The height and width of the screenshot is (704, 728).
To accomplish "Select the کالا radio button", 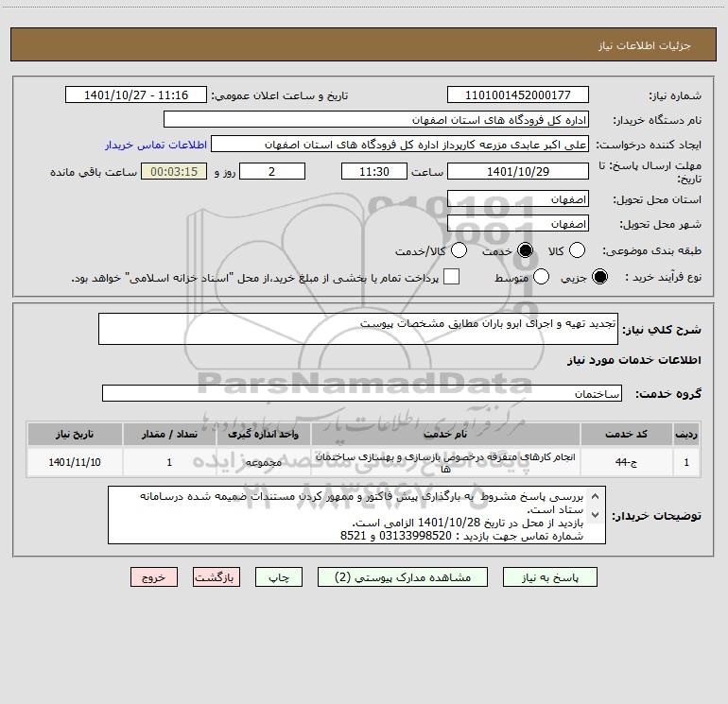I will [577, 250].
